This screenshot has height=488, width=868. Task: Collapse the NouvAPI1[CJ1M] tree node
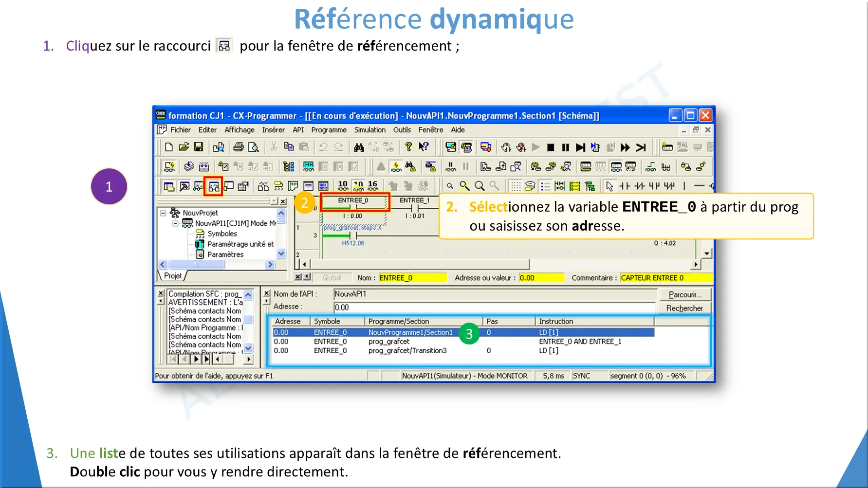click(175, 223)
